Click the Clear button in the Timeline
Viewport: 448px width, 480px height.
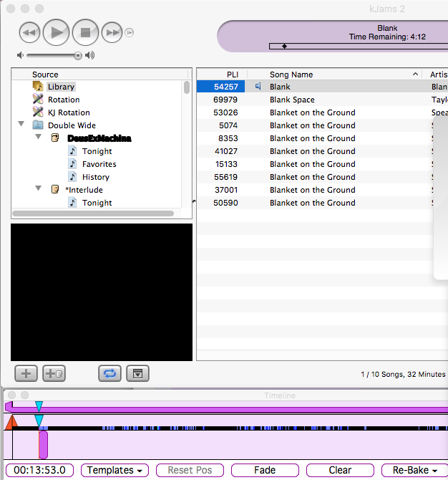coord(340,470)
